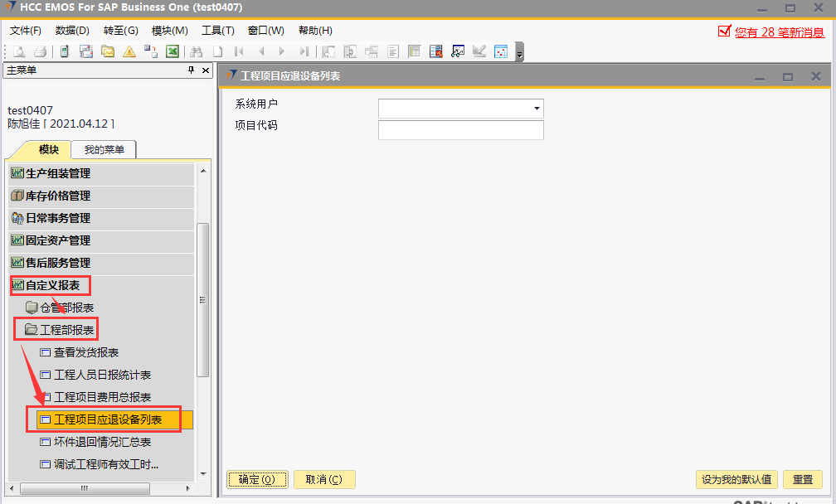Click the print preview toolbar icon

[18, 51]
